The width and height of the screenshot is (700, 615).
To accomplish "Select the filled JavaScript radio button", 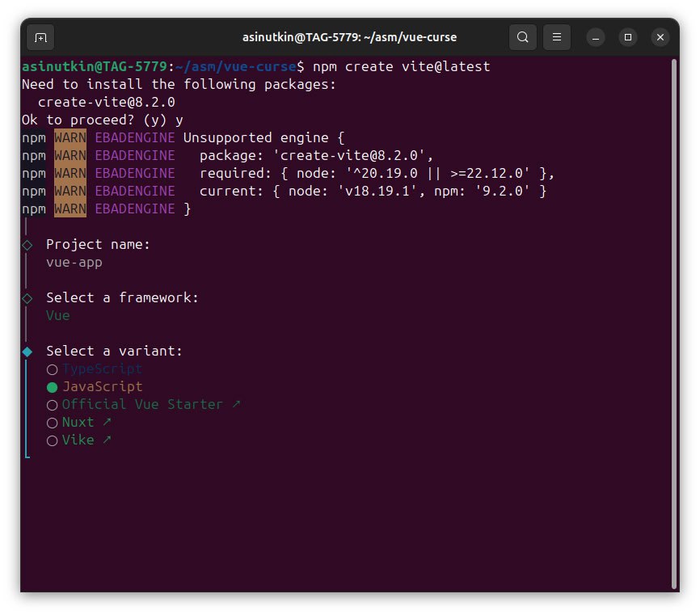I will click(53, 387).
